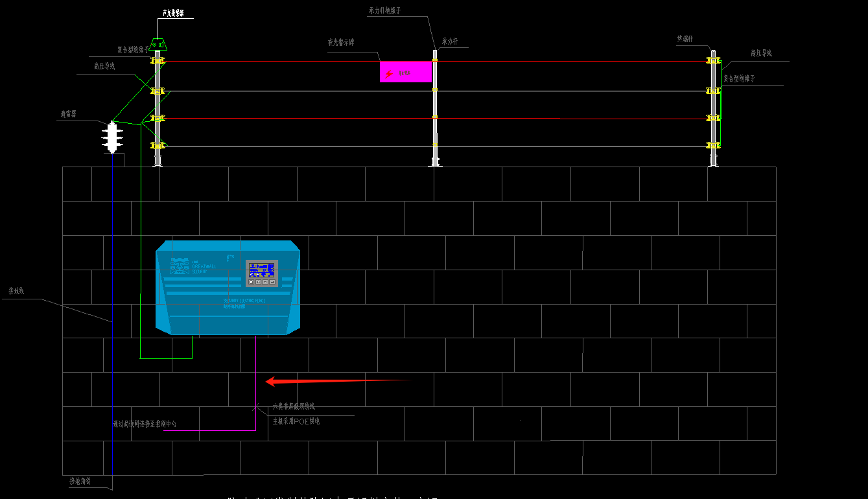
Task: Click 高压导线 label beside the terminal pole
Action: (x=761, y=53)
